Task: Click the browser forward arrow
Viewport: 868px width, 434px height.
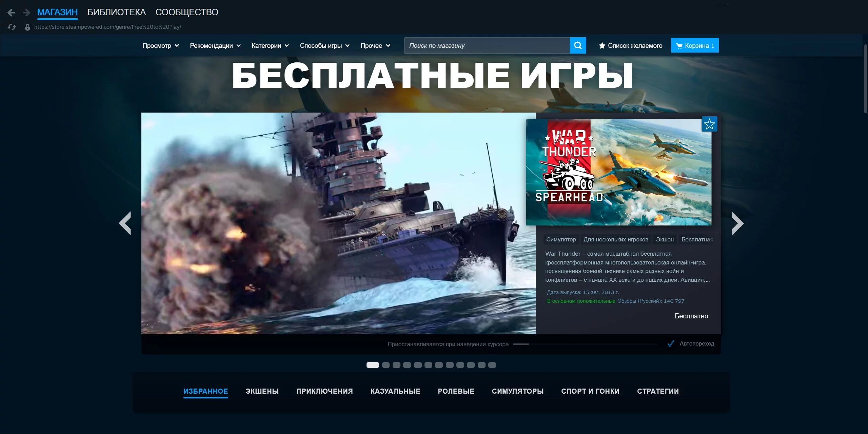Action: [x=26, y=13]
